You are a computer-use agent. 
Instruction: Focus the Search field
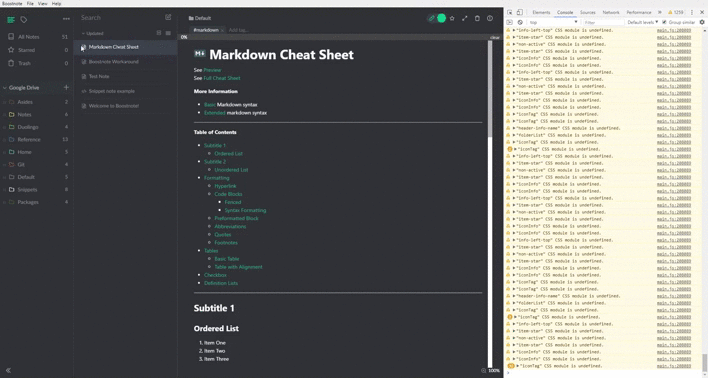pos(120,18)
